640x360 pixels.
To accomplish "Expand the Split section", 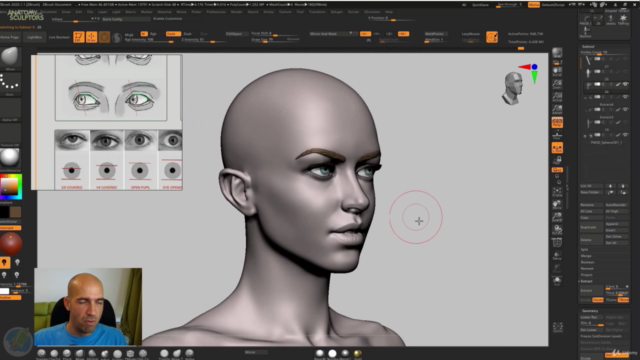I will pyautogui.click(x=584, y=249).
